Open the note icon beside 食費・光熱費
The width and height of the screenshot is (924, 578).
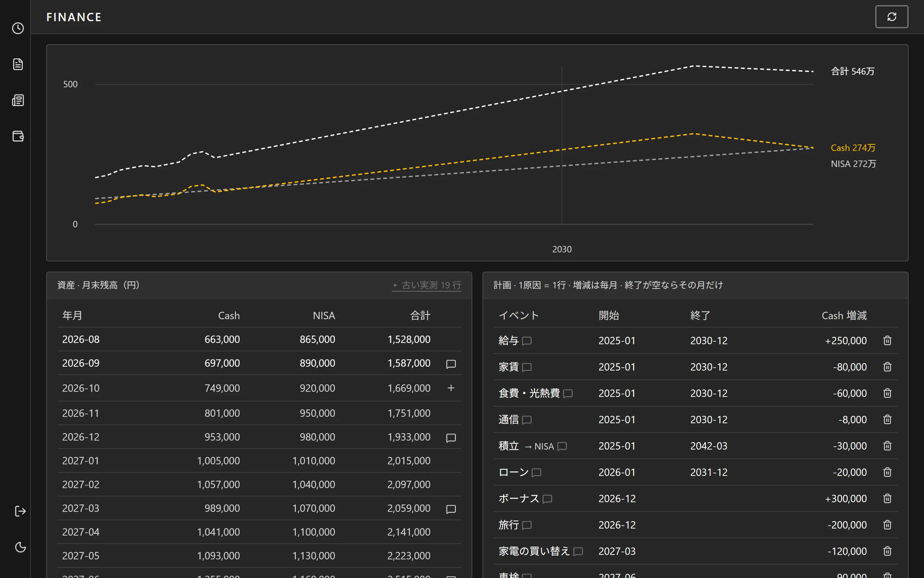[568, 394]
